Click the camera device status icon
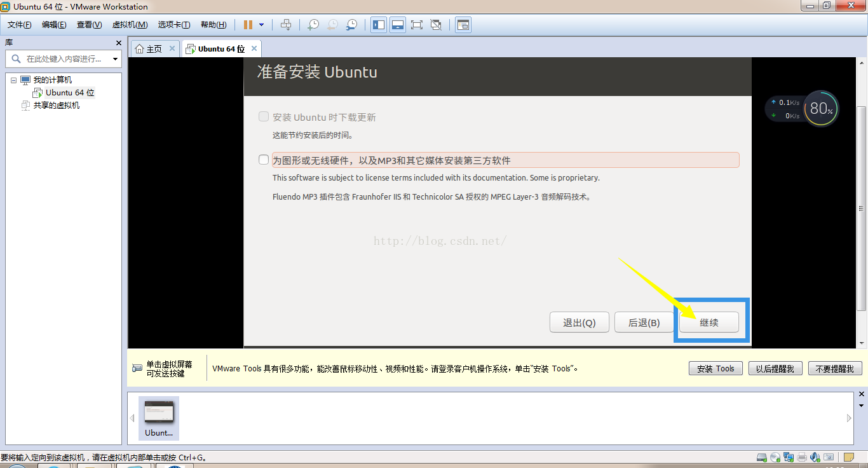The width and height of the screenshot is (868, 468). [x=829, y=457]
